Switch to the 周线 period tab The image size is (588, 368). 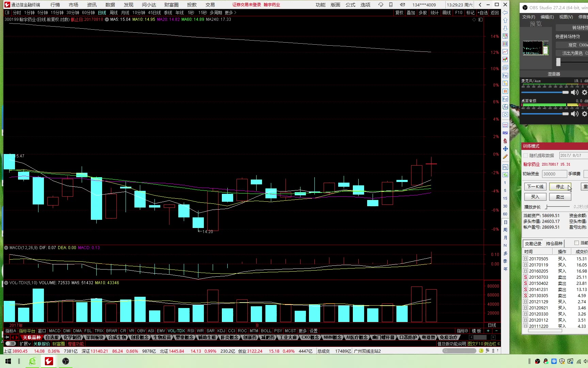coord(114,13)
